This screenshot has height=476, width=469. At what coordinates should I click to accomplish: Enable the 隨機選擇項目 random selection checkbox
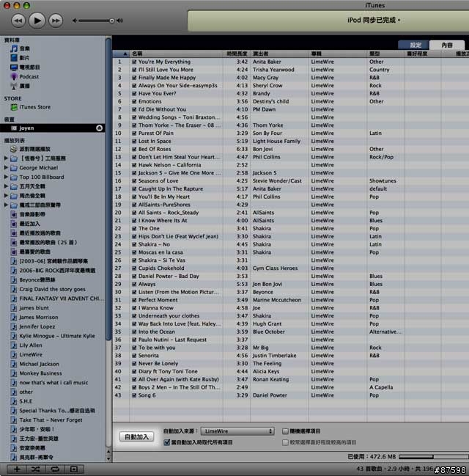coord(285,431)
